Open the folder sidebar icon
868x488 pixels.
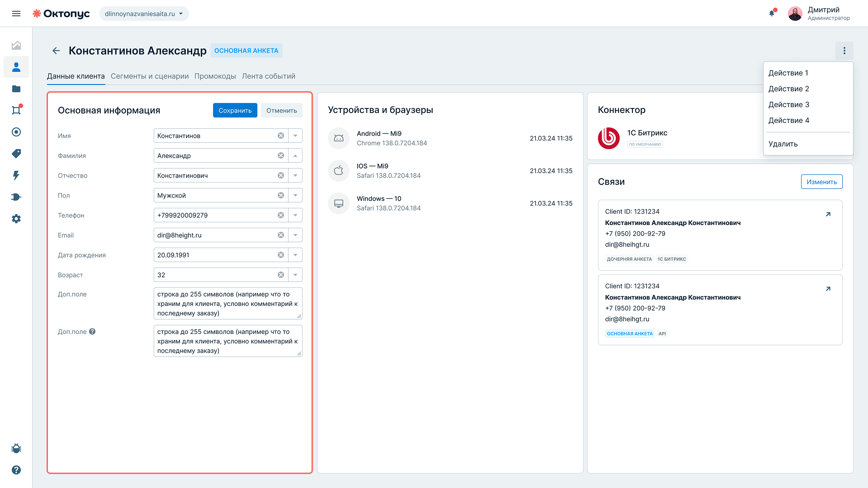16,89
